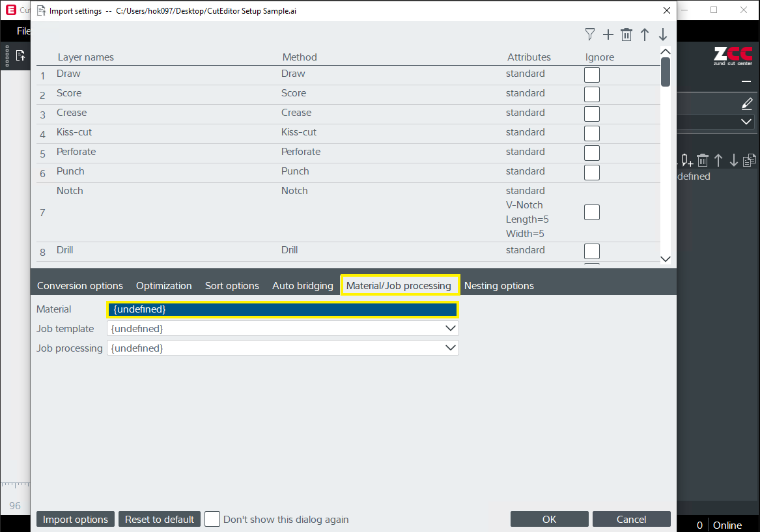The image size is (760, 532).
Task: Tick the Ignore checkbox for the Draw layer
Action: (592, 75)
